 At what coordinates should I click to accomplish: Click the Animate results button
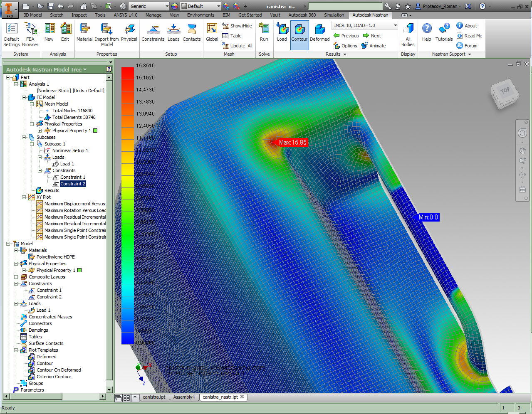(x=374, y=46)
